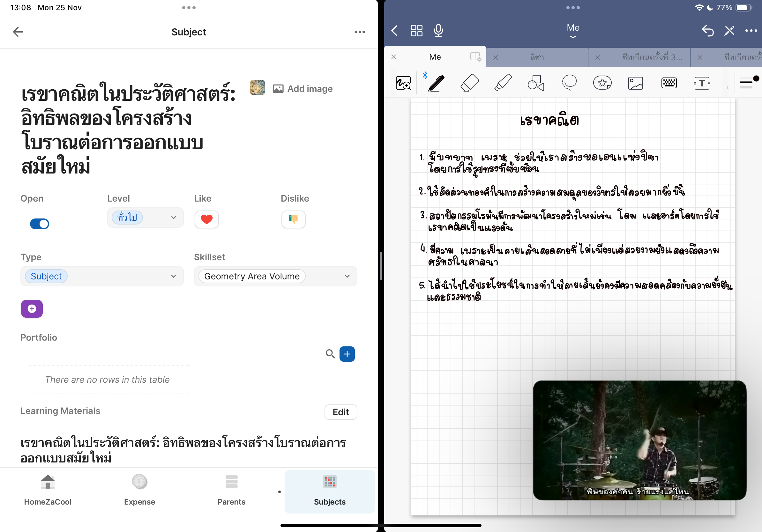762x532 pixels.
Task: Toggle the Open switch off
Action: (40, 224)
